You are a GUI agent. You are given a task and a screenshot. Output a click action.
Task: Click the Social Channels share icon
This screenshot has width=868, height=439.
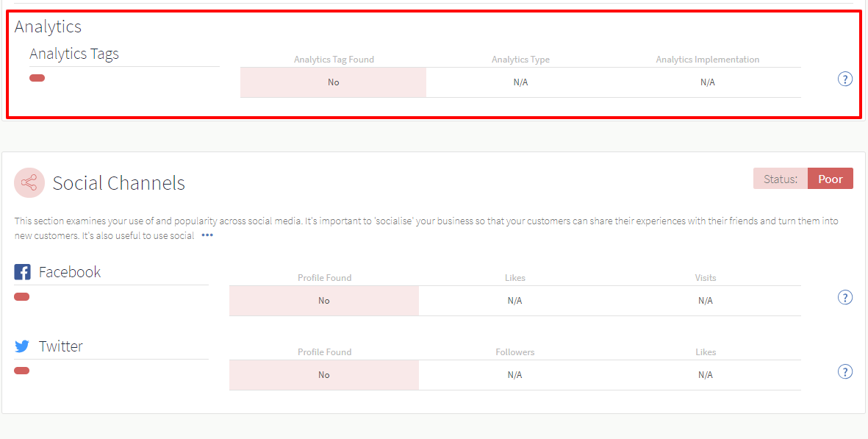(29, 182)
